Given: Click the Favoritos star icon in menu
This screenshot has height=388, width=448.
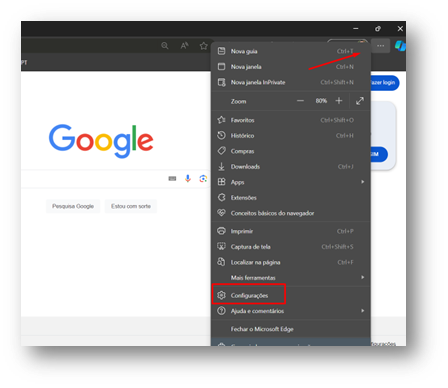Looking at the screenshot, I should click(221, 120).
